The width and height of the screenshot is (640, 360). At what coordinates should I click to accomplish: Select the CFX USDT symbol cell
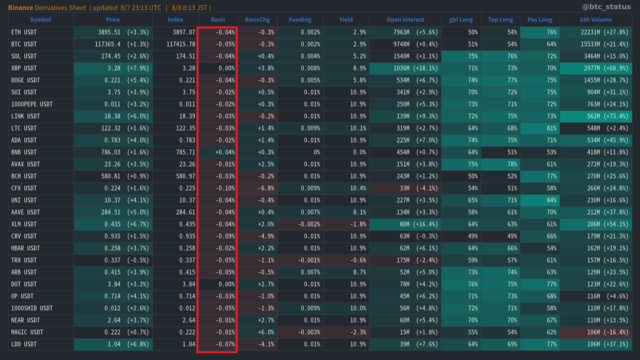coord(41,188)
